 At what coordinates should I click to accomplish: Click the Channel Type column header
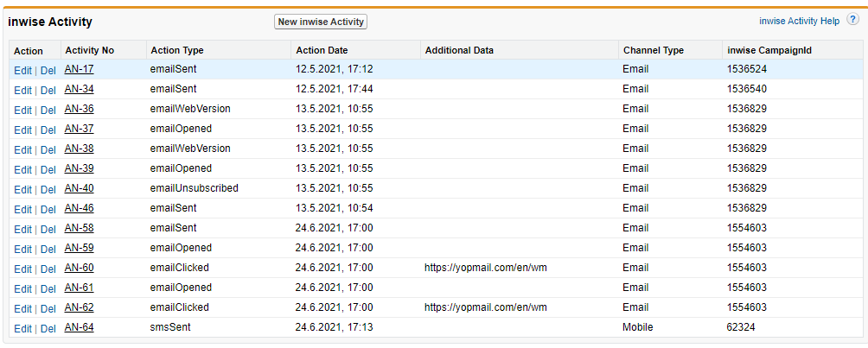coord(654,50)
